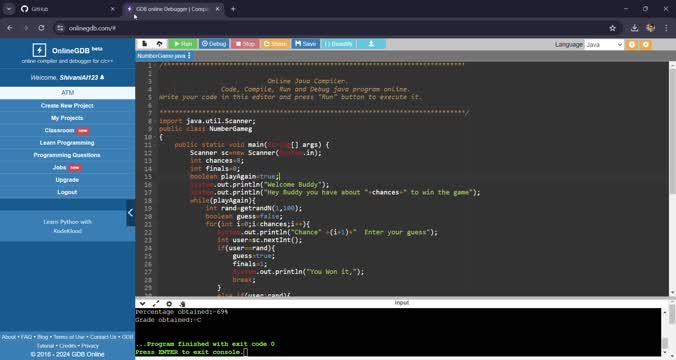The height and width of the screenshot is (360, 676).
Task: Click the Share button in toolbar
Action: (x=275, y=44)
